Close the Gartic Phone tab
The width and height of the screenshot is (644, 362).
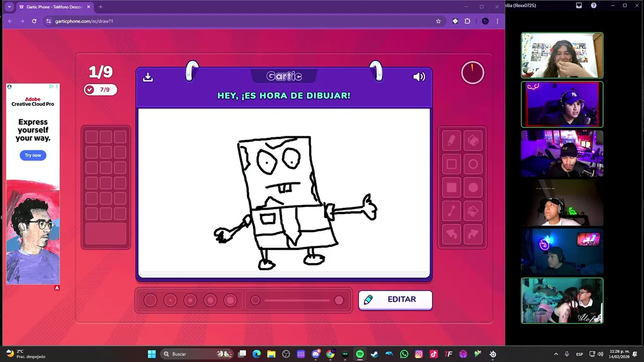click(x=89, y=7)
